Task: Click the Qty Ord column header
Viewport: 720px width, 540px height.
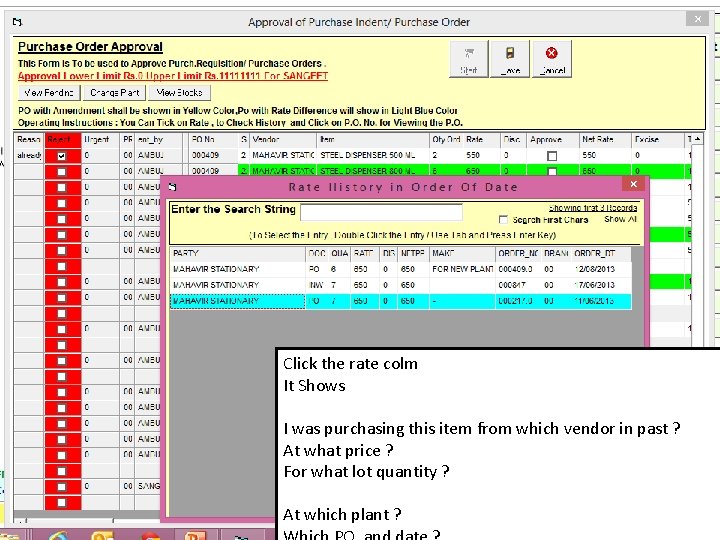Action: click(x=446, y=139)
